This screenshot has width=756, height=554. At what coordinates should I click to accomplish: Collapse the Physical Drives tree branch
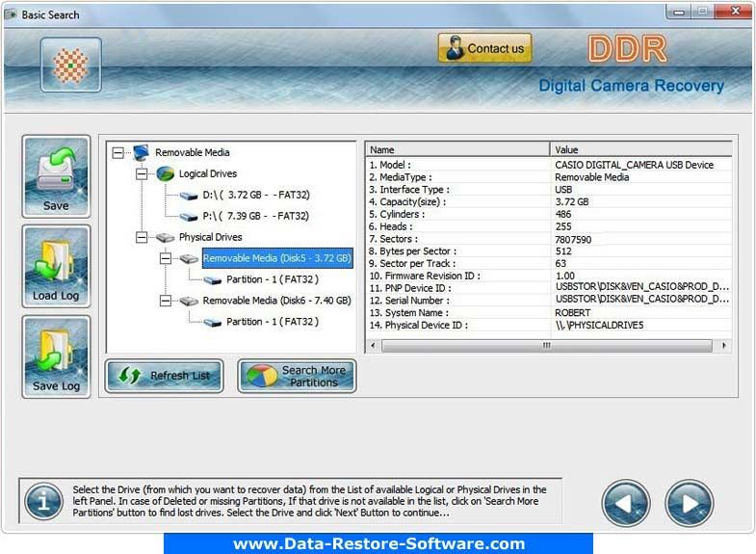click(x=141, y=237)
